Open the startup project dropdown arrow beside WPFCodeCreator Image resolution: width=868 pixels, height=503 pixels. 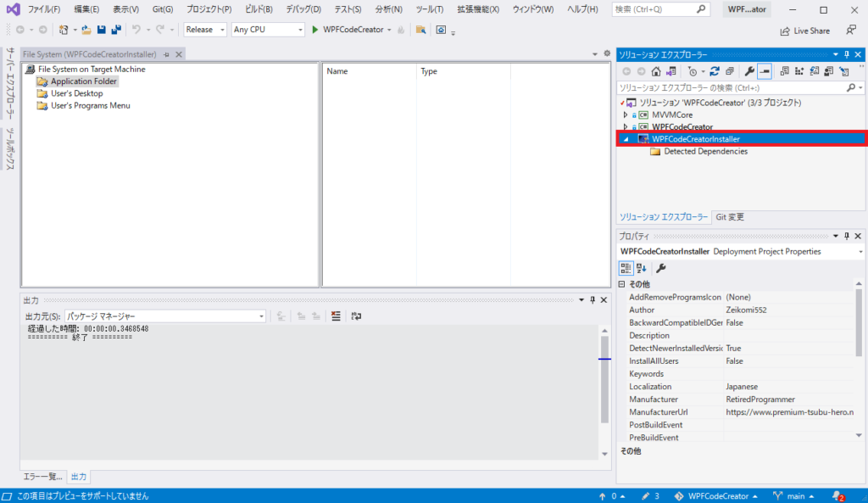pos(389,30)
